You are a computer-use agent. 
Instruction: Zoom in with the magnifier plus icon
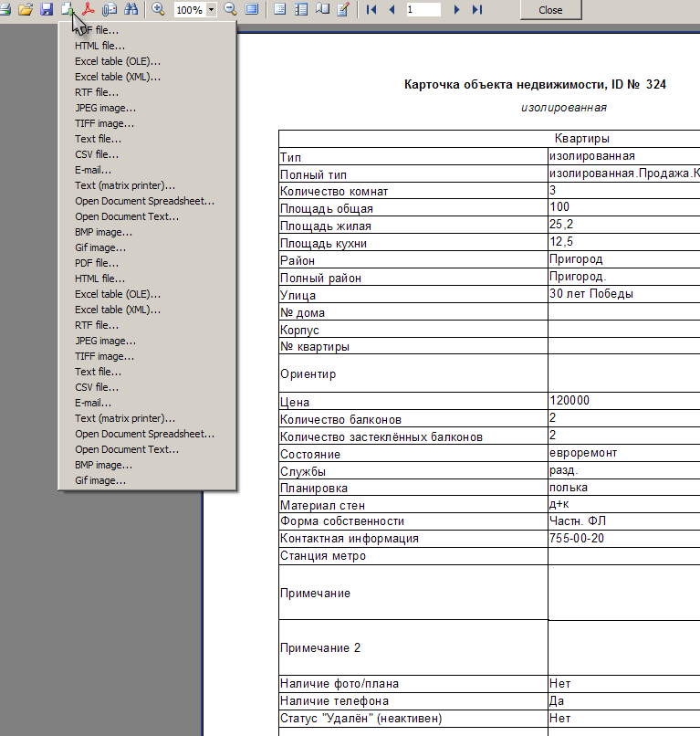tap(158, 9)
